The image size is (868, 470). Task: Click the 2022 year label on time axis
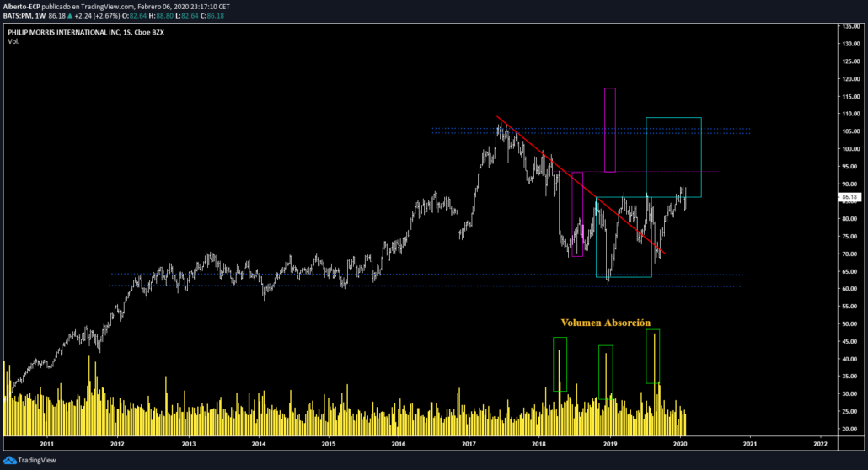pos(821,444)
